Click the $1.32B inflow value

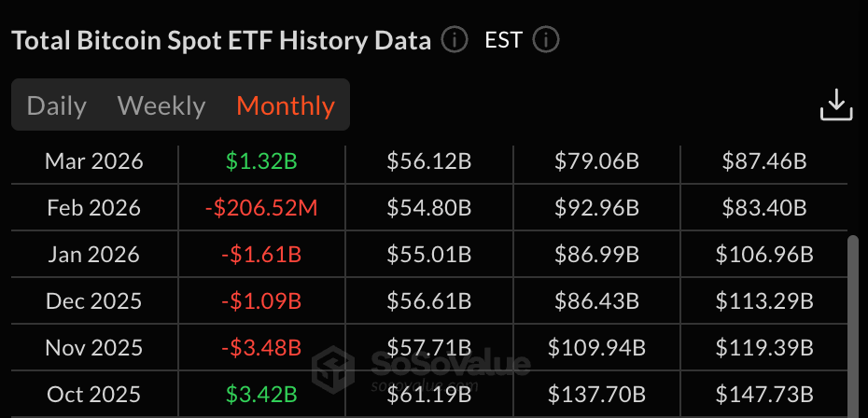261,161
